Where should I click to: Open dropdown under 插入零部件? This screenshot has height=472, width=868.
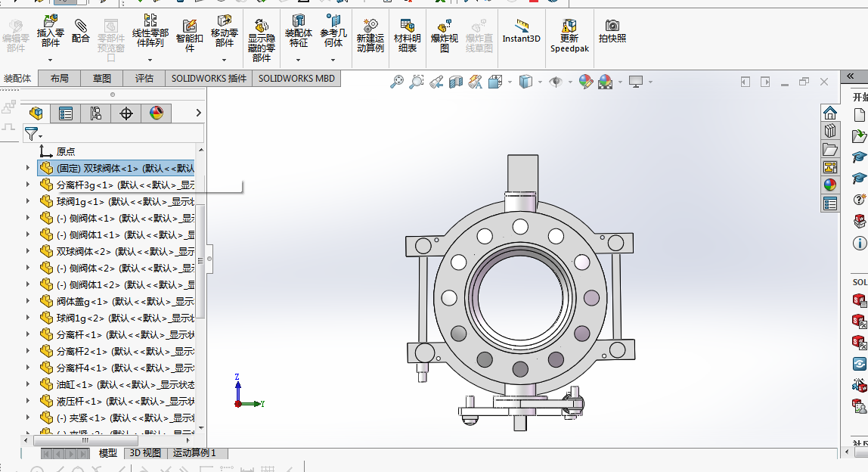coord(50,60)
